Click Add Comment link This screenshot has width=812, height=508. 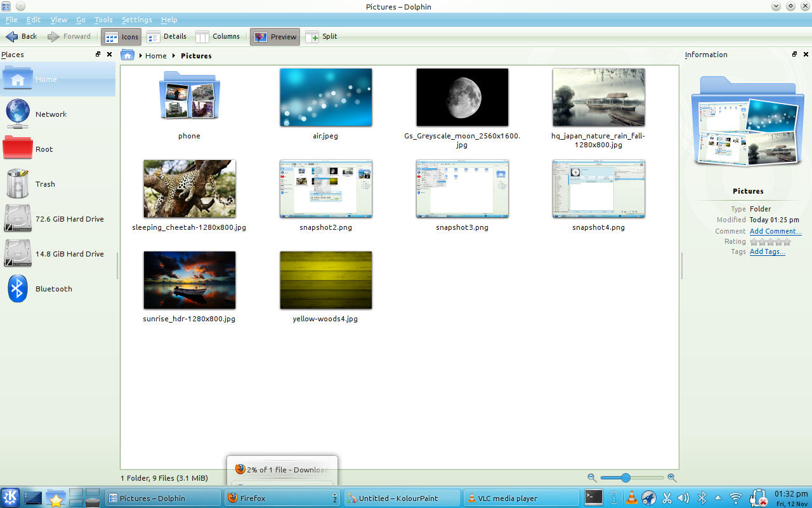(775, 231)
